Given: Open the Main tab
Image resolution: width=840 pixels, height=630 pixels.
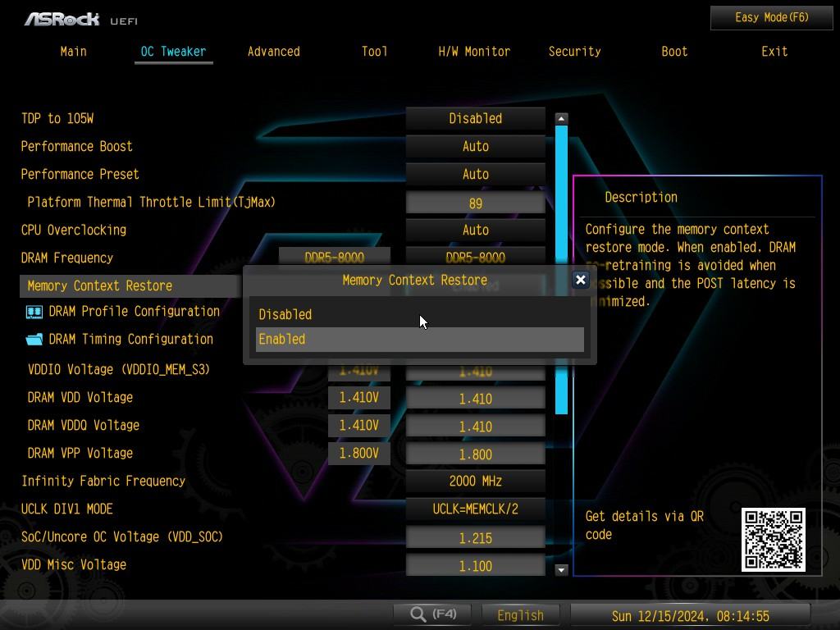Looking at the screenshot, I should point(73,52).
